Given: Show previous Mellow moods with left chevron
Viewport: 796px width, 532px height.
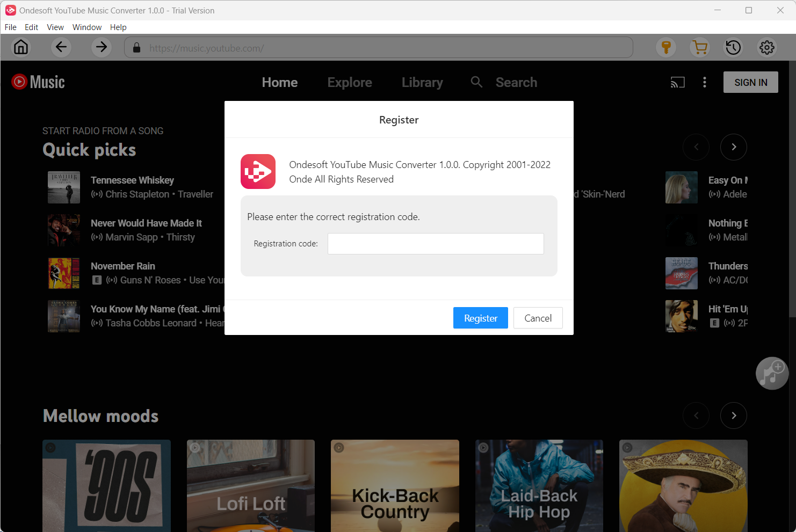Looking at the screenshot, I should coord(696,416).
